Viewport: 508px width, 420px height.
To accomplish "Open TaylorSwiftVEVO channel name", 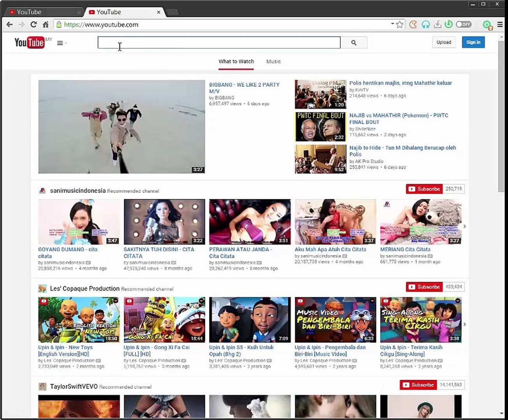I will (74, 387).
